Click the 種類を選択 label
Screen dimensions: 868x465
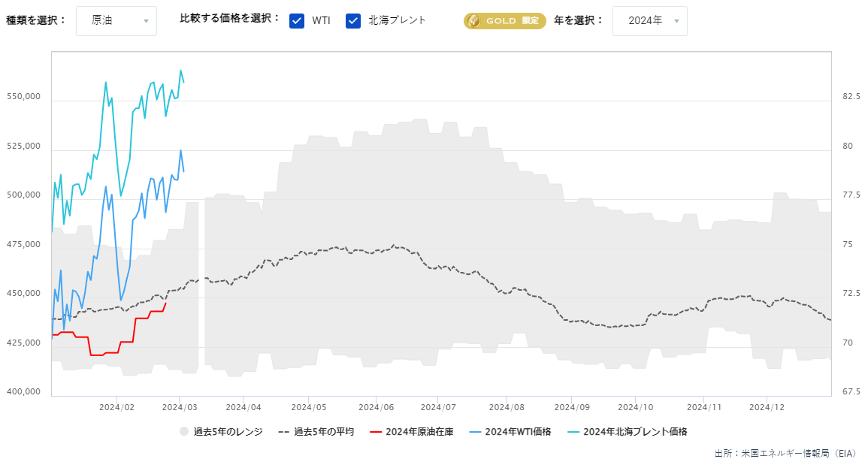click(x=36, y=20)
